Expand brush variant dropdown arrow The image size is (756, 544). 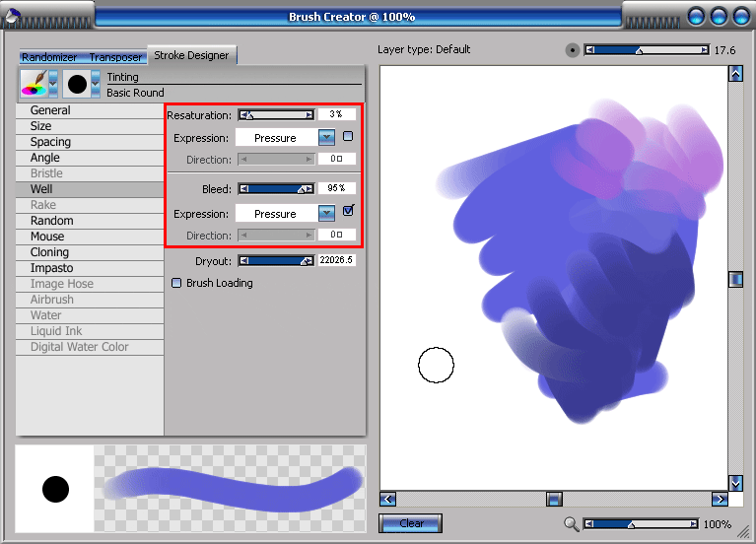(x=96, y=84)
